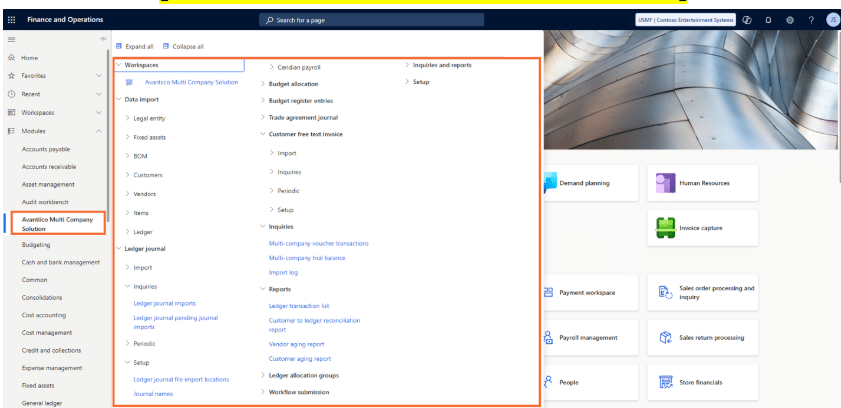Click the sidebar vertical scrollbar

click(x=108, y=134)
